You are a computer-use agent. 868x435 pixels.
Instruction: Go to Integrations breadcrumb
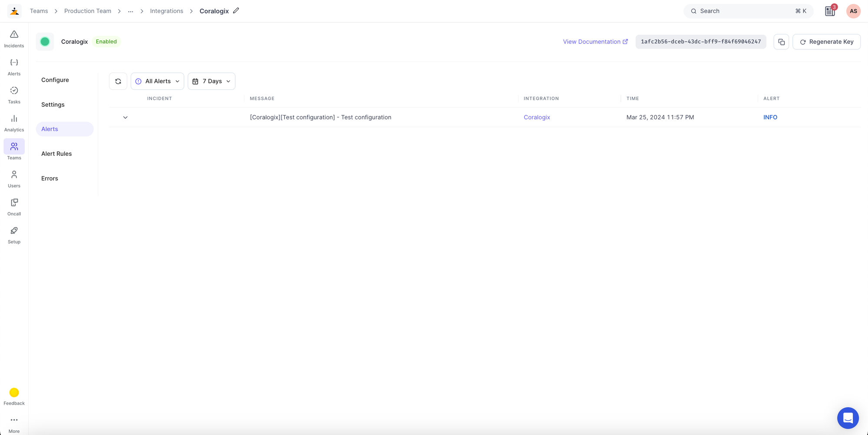[167, 11]
